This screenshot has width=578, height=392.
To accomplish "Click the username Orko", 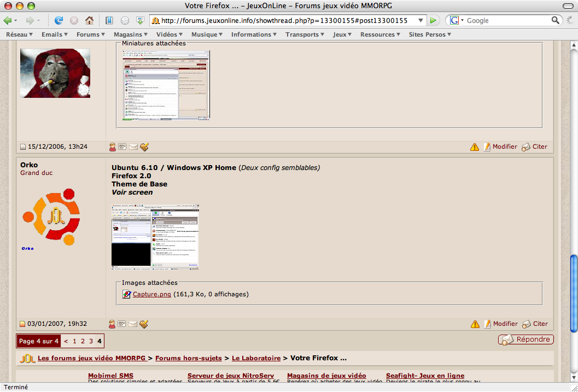I will 29,165.
